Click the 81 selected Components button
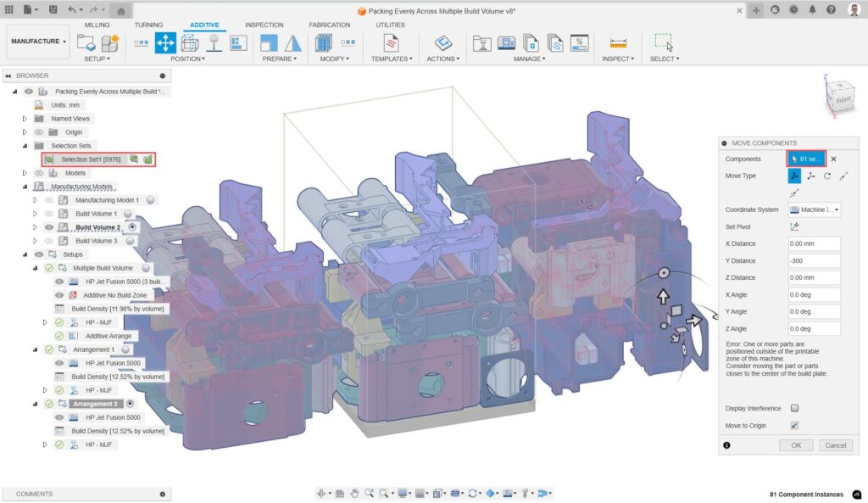This screenshot has height=503, width=868. pyautogui.click(x=807, y=159)
